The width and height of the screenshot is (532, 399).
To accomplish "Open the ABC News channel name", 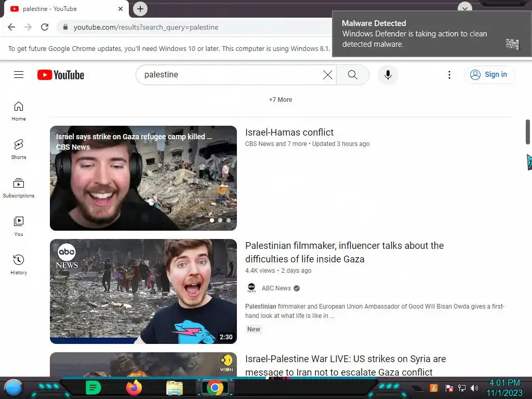I will [x=276, y=288].
